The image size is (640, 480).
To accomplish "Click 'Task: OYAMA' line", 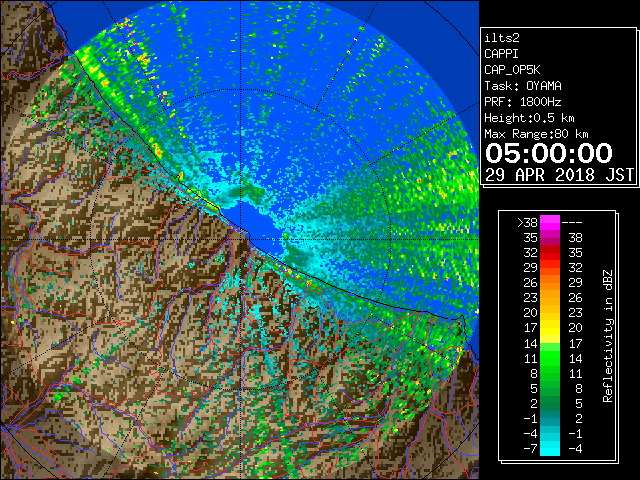I will tap(523, 86).
